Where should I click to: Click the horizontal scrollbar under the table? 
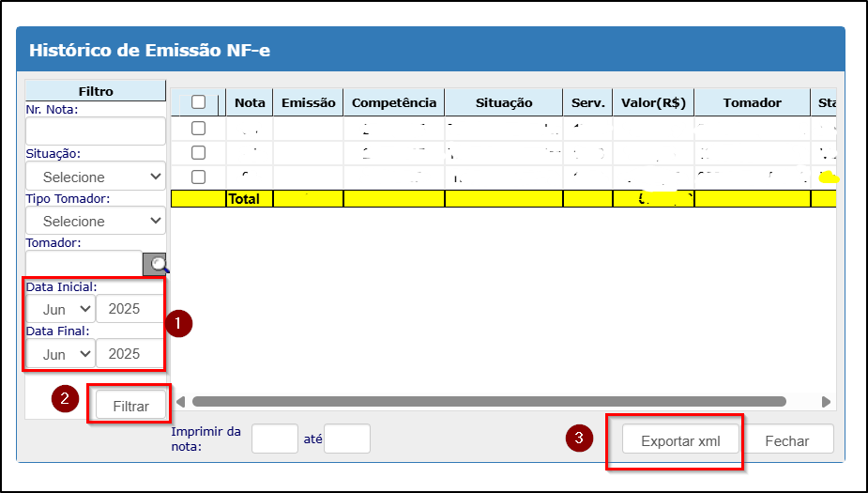[488, 401]
